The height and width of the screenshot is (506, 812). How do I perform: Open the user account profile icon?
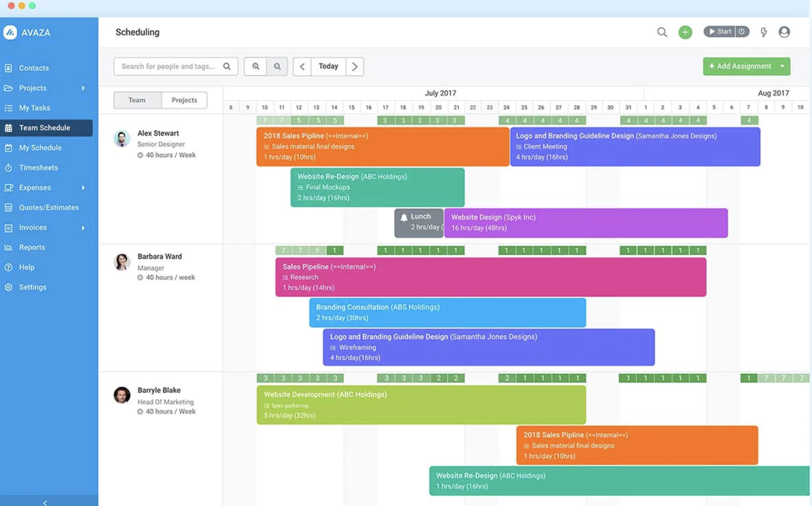click(784, 32)
